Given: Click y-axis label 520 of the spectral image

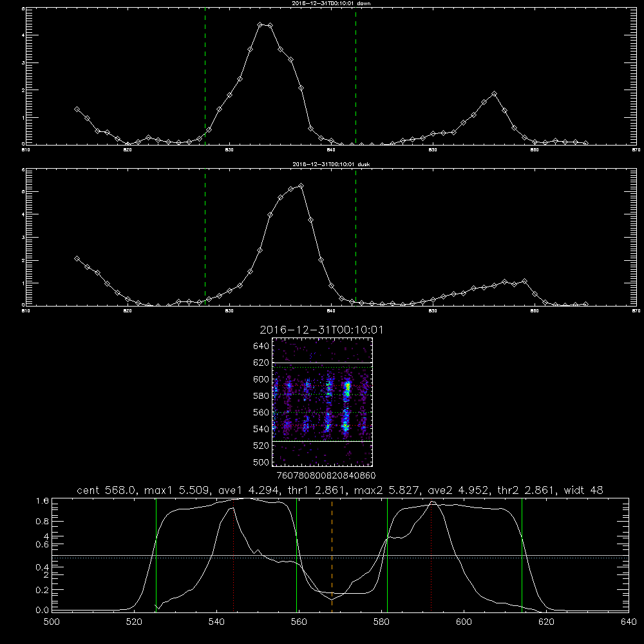Looking at the screenshot, I should pos(261,446).
